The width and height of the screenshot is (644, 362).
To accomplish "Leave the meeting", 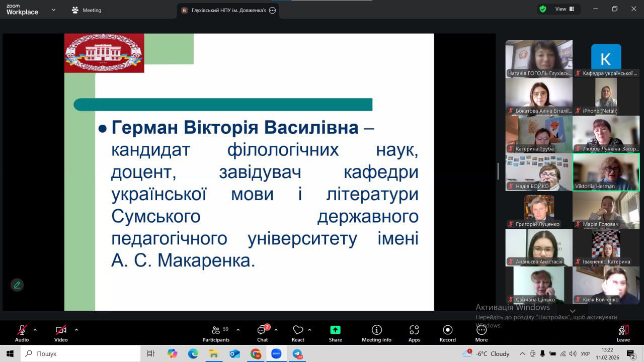I will pos(623,333).
